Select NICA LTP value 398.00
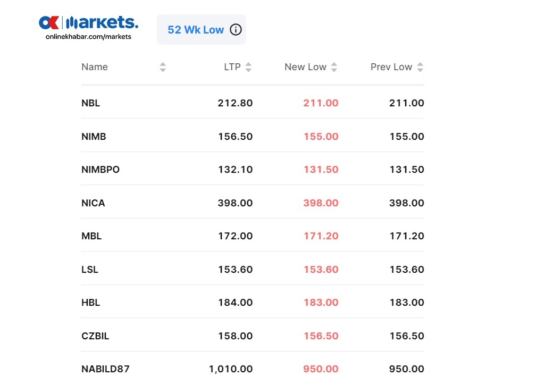Viewport: 553px width, 392px height. 235,203
